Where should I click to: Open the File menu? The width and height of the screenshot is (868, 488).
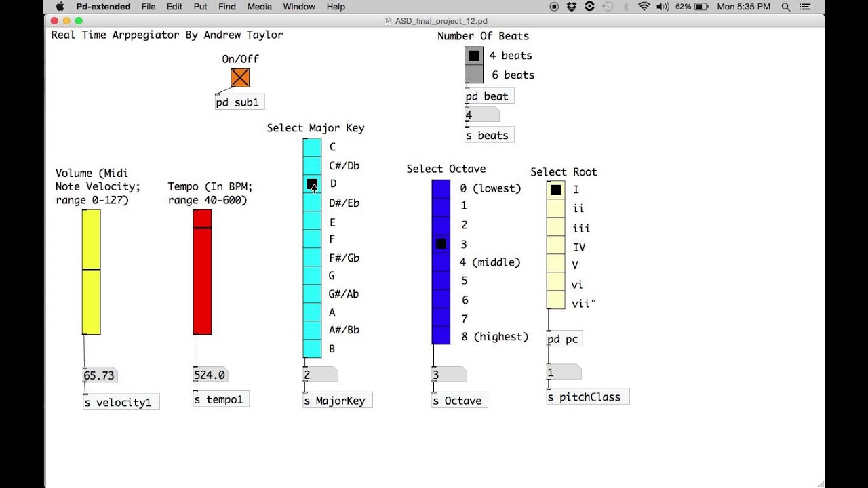(x=149, y=7)
